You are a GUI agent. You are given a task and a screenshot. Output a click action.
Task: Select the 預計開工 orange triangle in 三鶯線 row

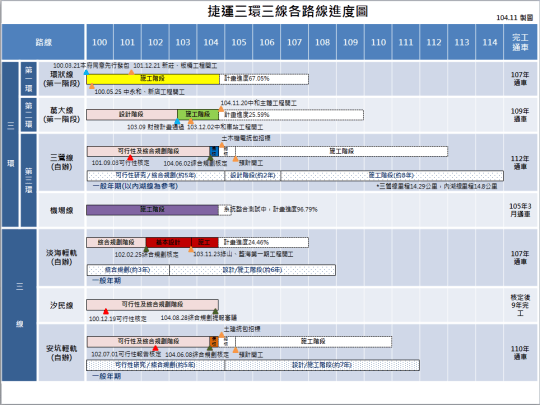(x=235, y=158)
